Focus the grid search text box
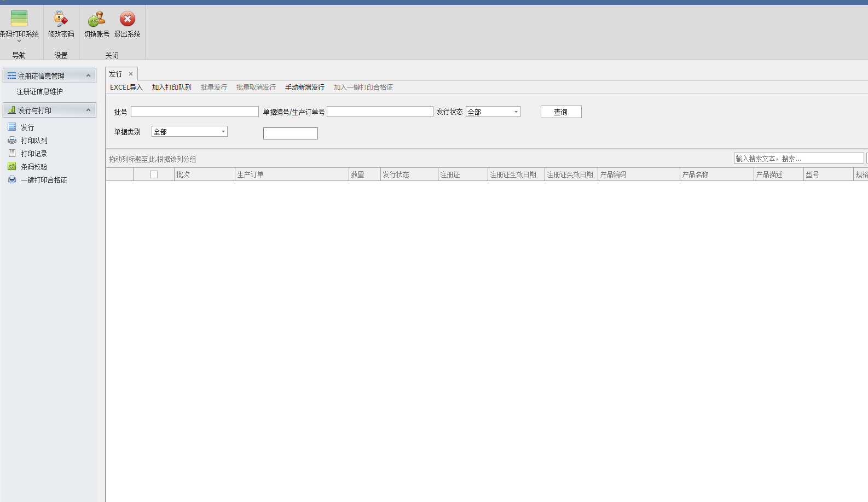868x502 pixels. [x=799, y=158]
